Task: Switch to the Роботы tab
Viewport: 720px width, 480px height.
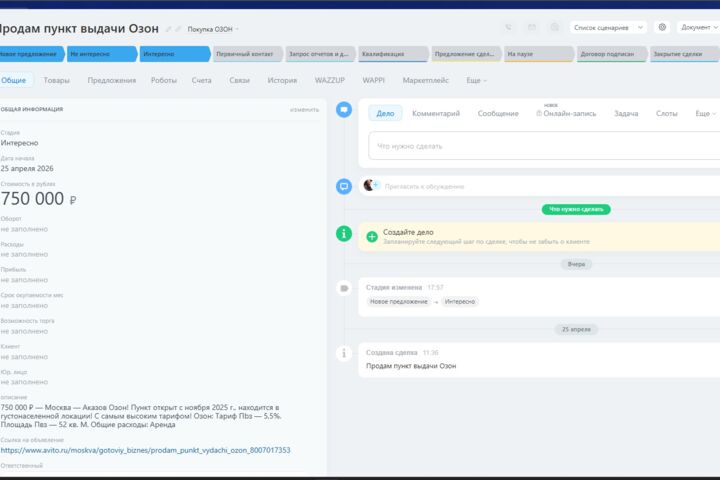Action: tap(163, 80)
